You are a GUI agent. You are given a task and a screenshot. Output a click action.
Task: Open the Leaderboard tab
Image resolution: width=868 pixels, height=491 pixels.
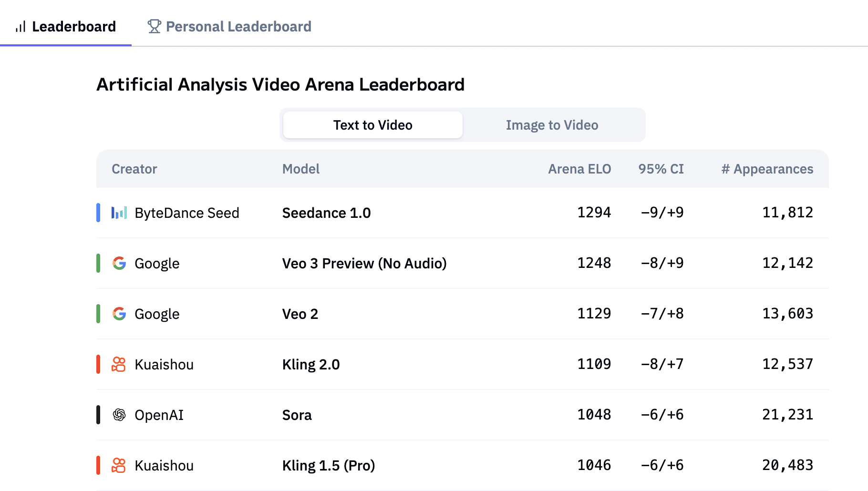66,26
